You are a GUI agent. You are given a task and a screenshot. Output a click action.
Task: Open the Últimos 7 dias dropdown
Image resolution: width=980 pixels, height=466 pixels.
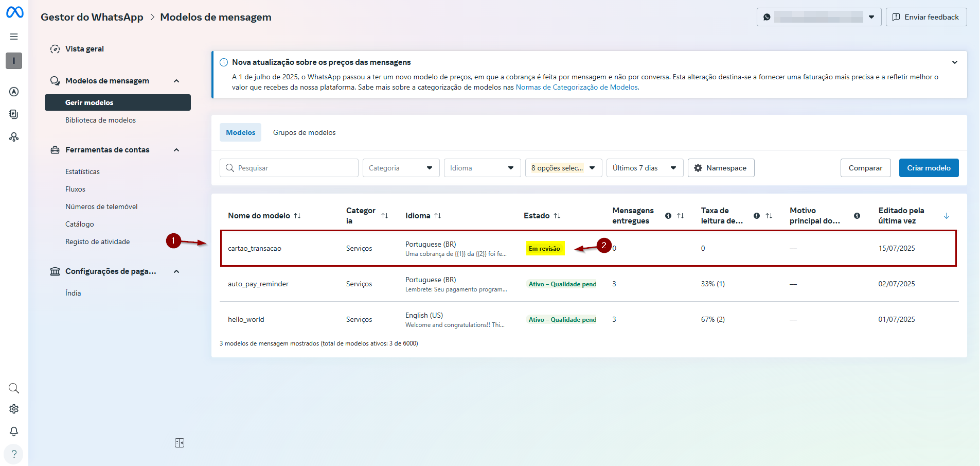(x=645, y=168)
